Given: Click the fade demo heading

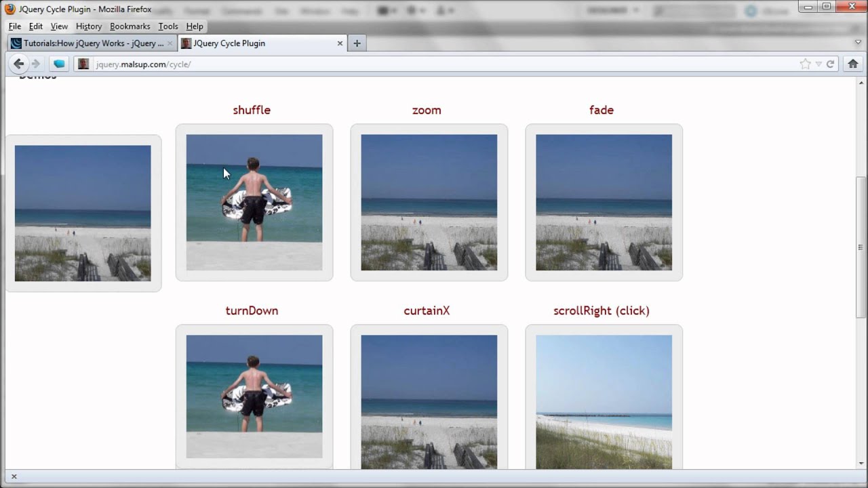Looking at the screenshot, I should tap(601, 110).
